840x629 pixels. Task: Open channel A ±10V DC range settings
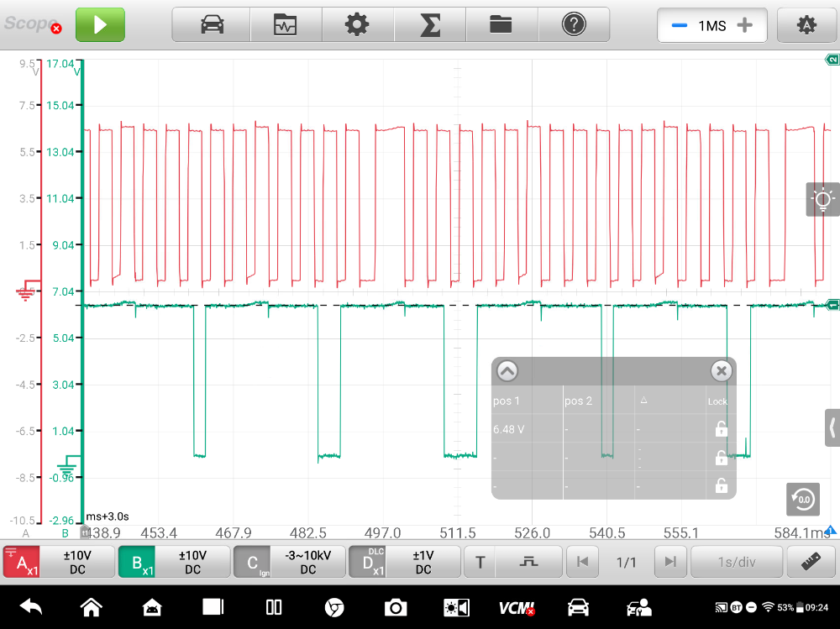click(x=77, y=562)
